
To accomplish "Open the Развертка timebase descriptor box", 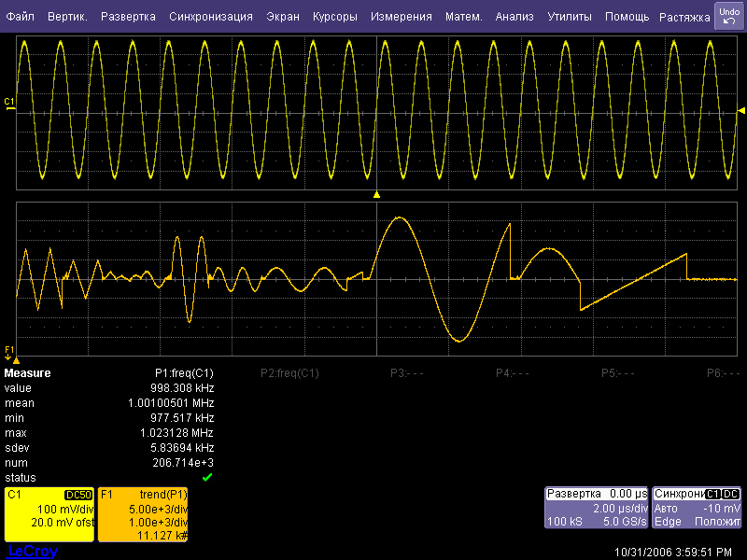I will [597, 508].
